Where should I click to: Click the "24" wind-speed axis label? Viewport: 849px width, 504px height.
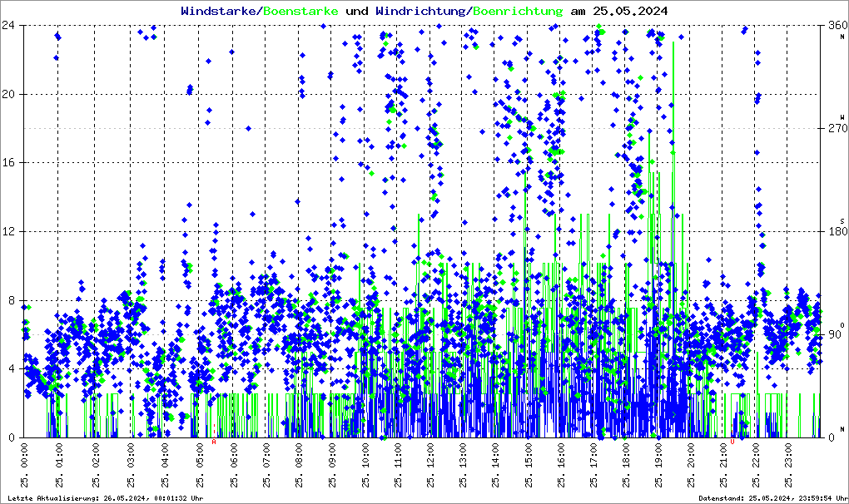[8, 25]
